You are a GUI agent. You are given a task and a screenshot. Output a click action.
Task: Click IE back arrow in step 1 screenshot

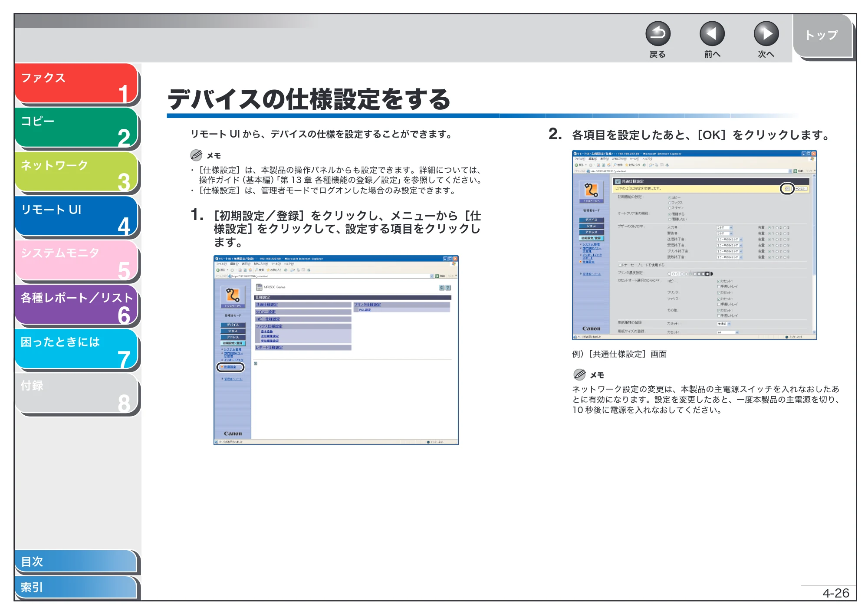click(x=218, y=270)
